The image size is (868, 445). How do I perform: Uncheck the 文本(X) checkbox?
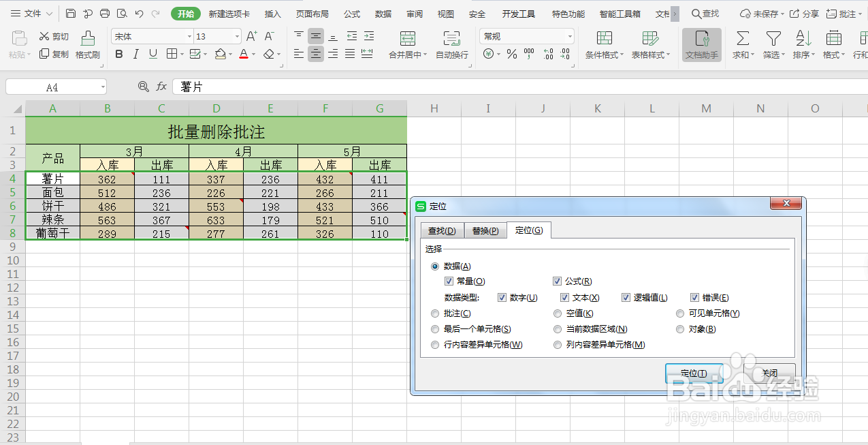point(564,298)
